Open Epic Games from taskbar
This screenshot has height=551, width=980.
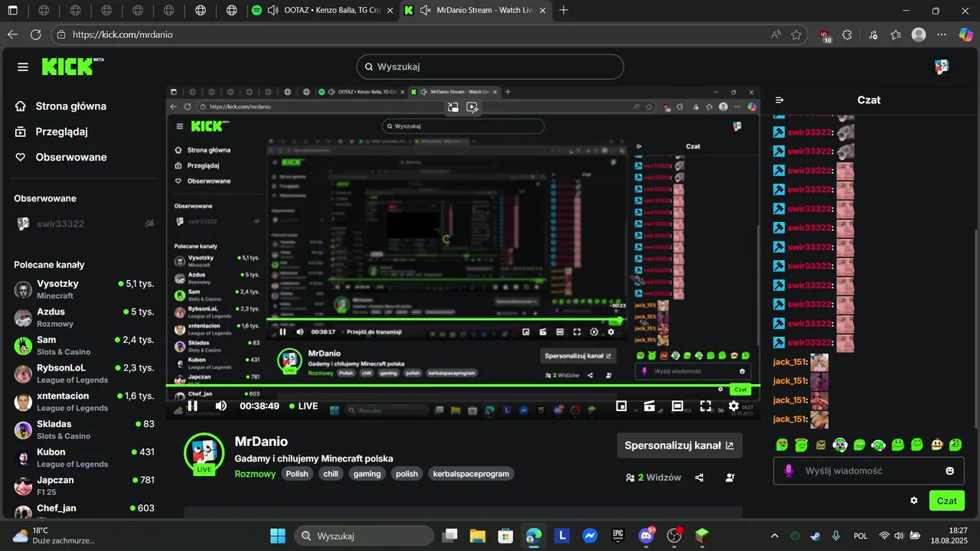click(x=618, y=536)
